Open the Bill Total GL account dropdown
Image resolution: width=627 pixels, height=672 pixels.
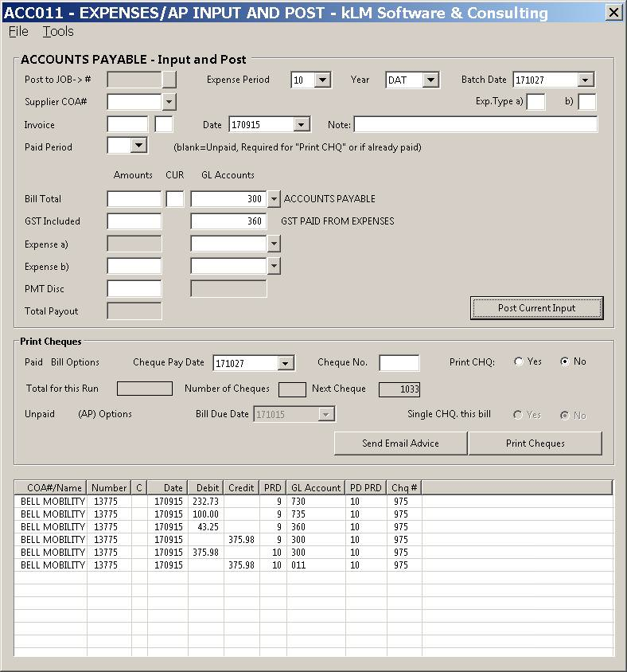274,199
